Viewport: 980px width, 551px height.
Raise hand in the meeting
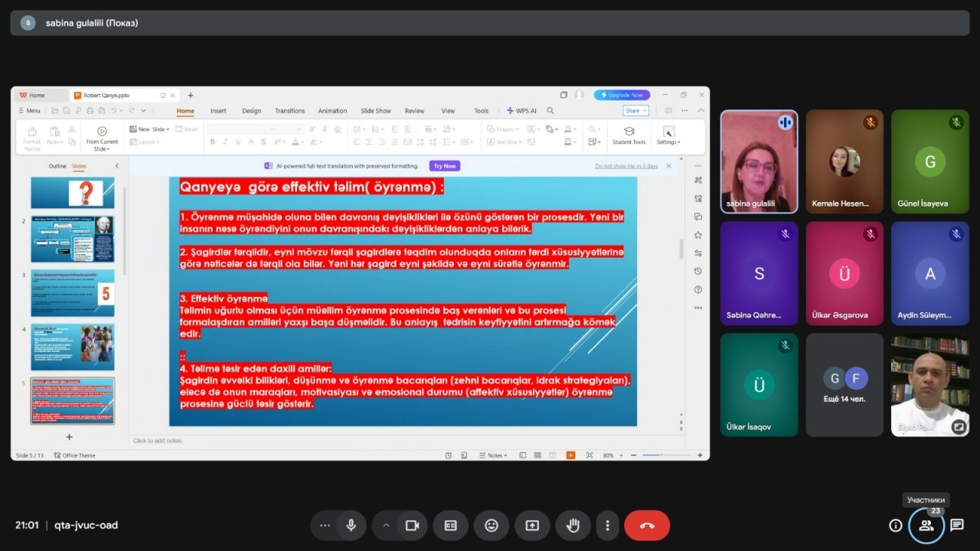[x=573, y=525]
